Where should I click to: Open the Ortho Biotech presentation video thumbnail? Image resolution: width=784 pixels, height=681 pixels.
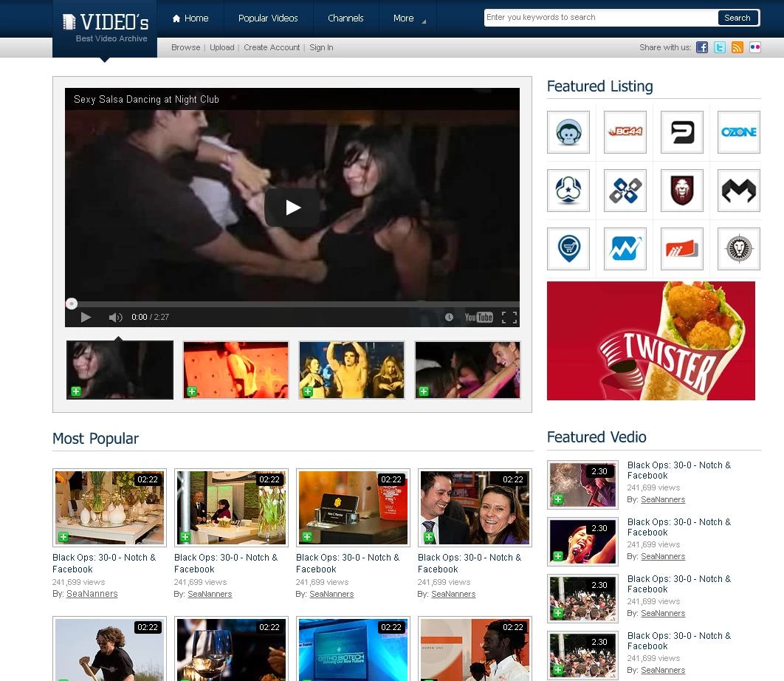pyautogui.click(x=353, y=649)
